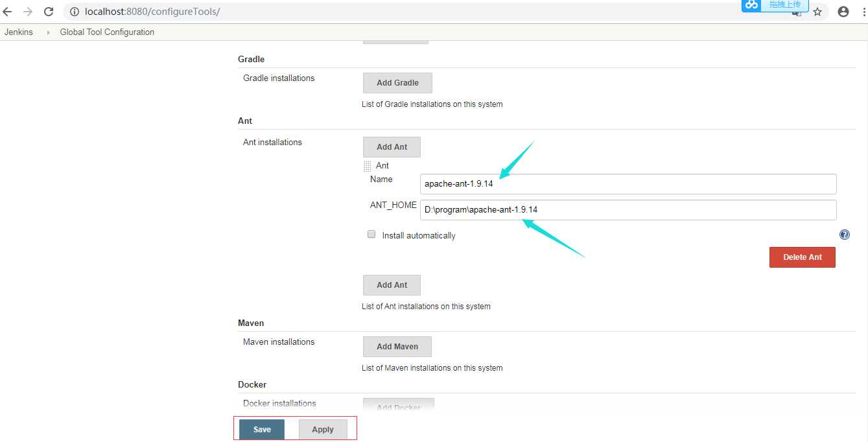This screenshot has width=868, height=442.
Task: Click the browser address bar URL
Action: click(x=152, y=12)
